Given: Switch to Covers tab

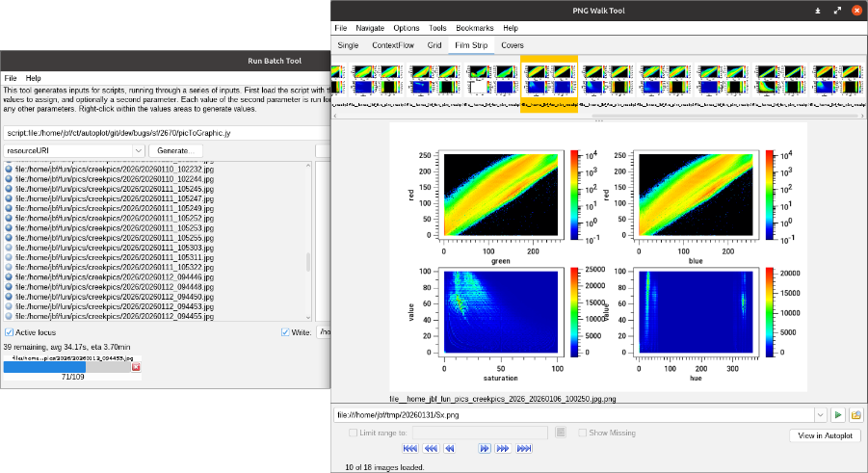Looking at the screenshot, I should tap(513, 45).
